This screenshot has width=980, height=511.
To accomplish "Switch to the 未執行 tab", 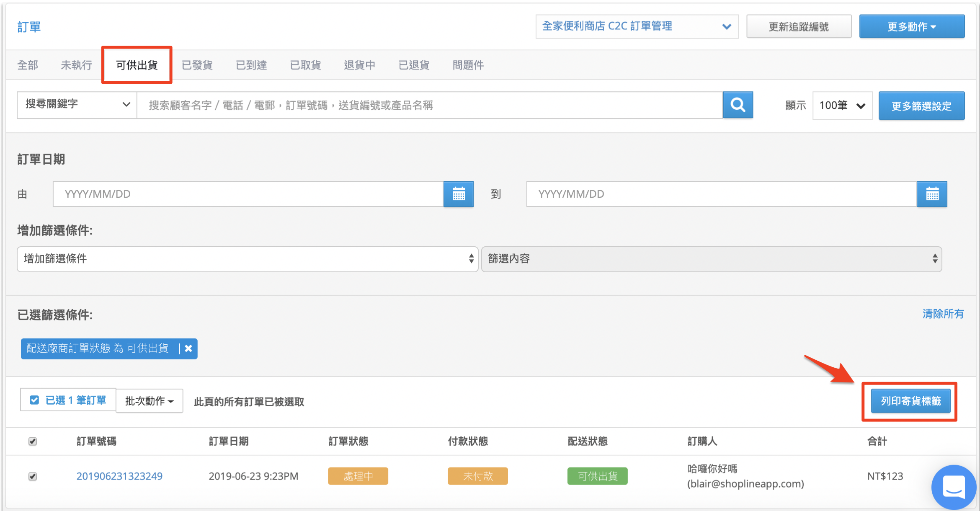I will [x=76, y=65].
